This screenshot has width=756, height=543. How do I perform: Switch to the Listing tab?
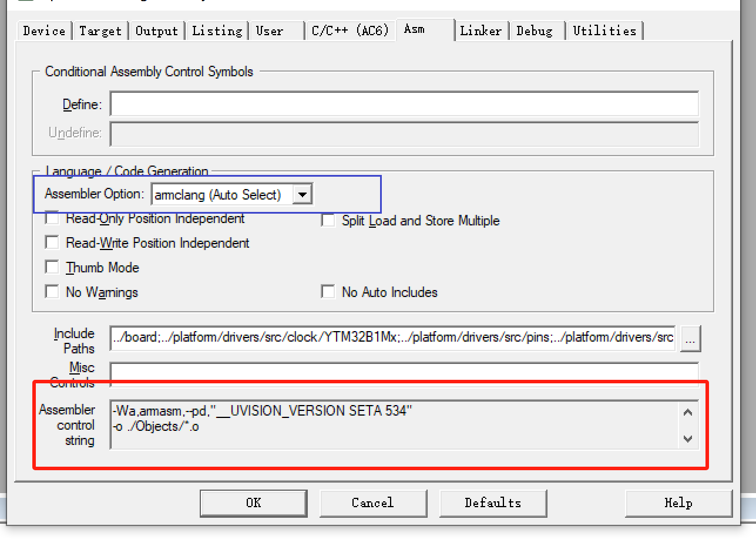coord(217,31)
